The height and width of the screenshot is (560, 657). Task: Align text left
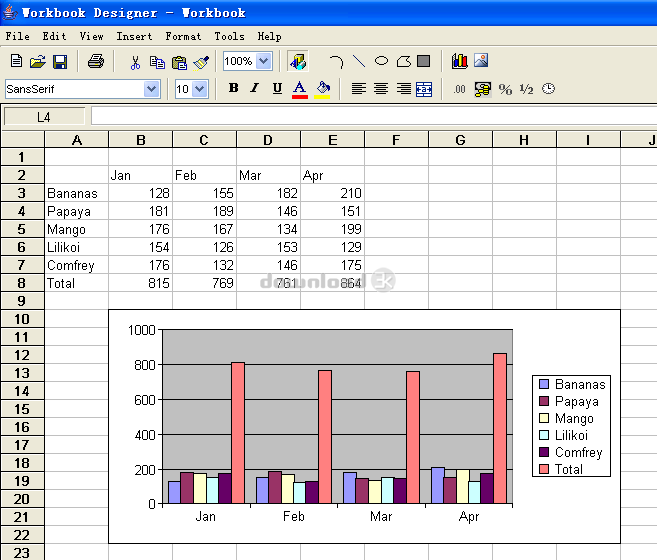click(x=358, y=88)
